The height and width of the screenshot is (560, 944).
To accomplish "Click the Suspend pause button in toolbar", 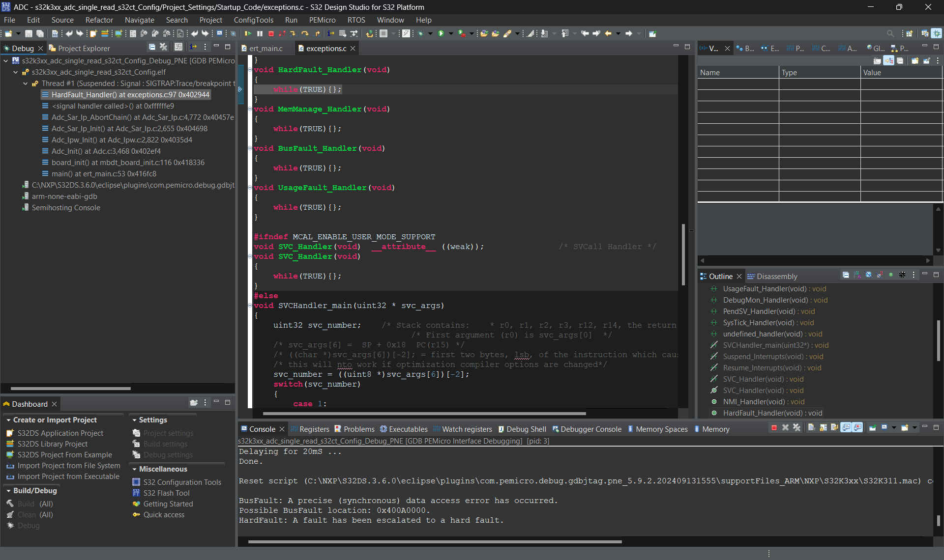I will coord(260,33).
